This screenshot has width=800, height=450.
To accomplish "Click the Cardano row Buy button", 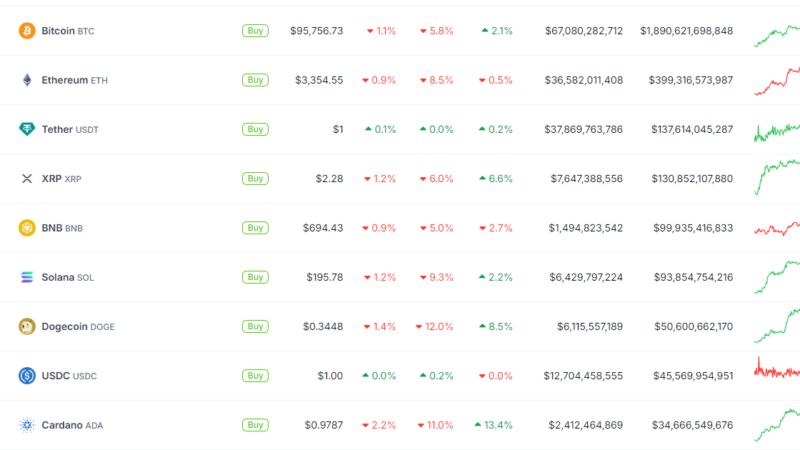I will [x=255, y=425].
